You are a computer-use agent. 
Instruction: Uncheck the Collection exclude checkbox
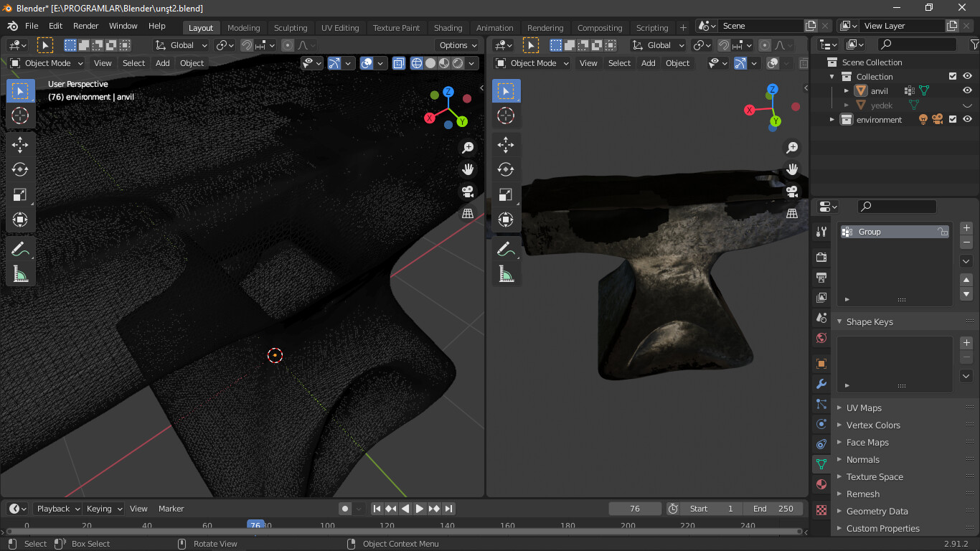[x=953, y=77]
